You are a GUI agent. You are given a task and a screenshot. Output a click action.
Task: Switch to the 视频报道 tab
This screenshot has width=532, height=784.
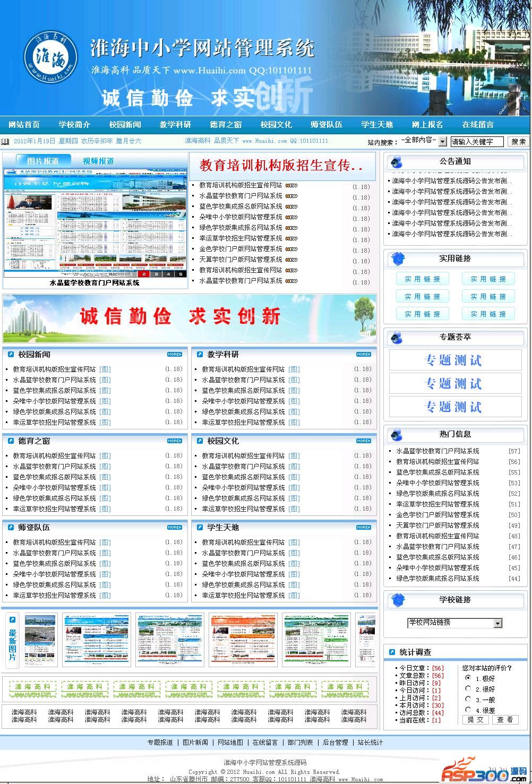pyautogui.click(x=98, y=161)
